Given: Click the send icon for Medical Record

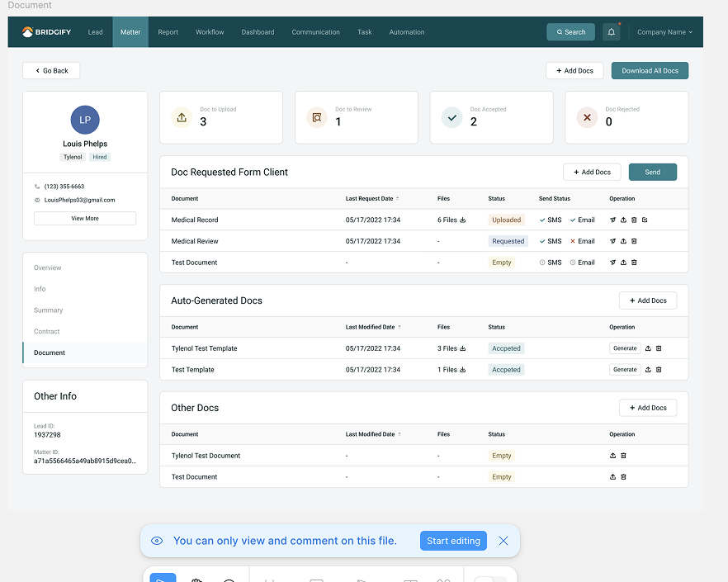Looking at the screenshot, I should (x=612, y=220).
